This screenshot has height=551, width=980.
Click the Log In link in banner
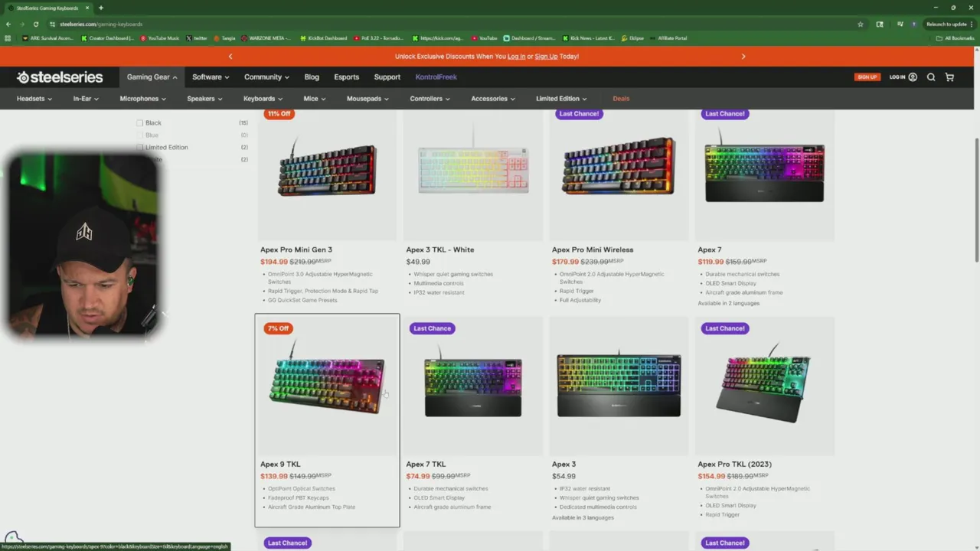(516, 56)
